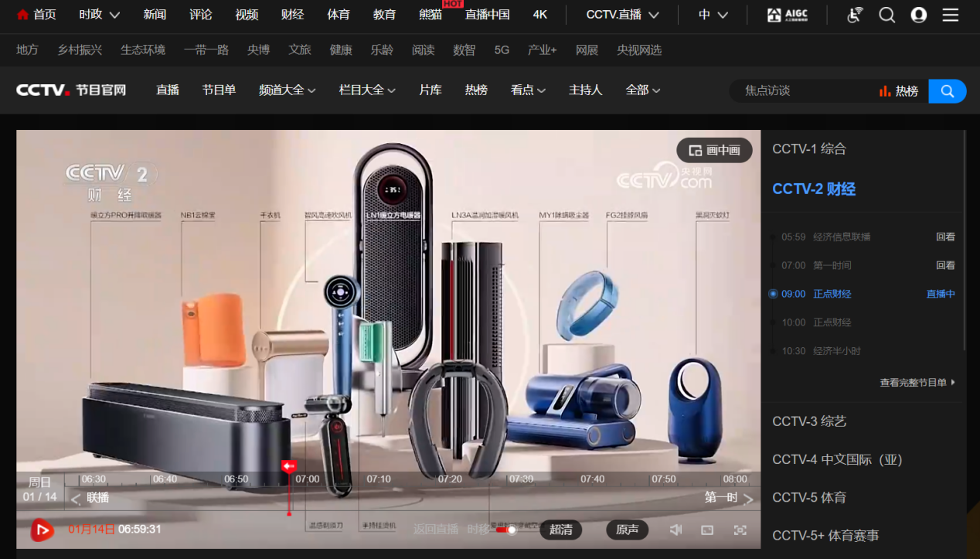980x559 pixels.
Task: Open the 5G link in sub navigation
Action: (x=502, y=50)
